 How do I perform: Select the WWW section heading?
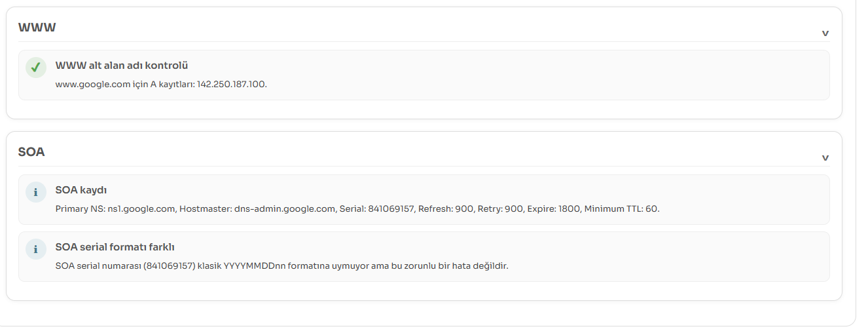point(37,28)
